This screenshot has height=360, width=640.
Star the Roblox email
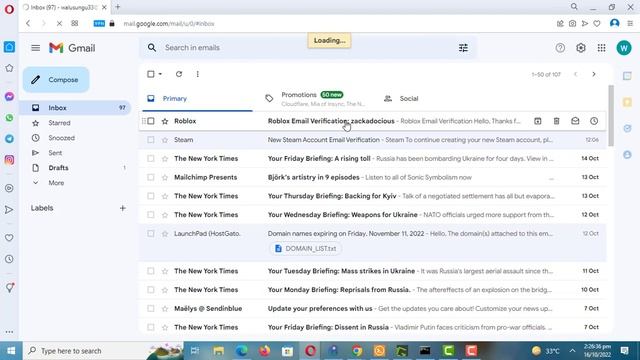tap(165, 121)
